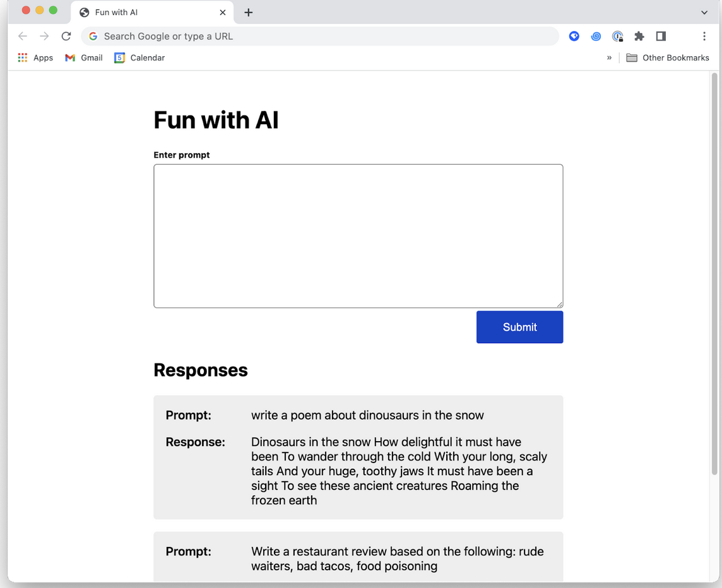Click the Google icon in address bar
This screenshot has width=722, height=588.
pos(93,37)
